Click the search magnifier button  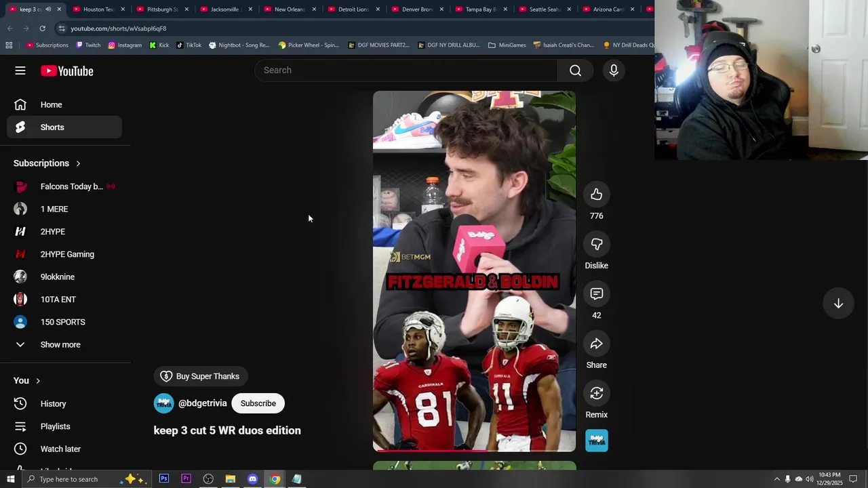click(575, 70)
